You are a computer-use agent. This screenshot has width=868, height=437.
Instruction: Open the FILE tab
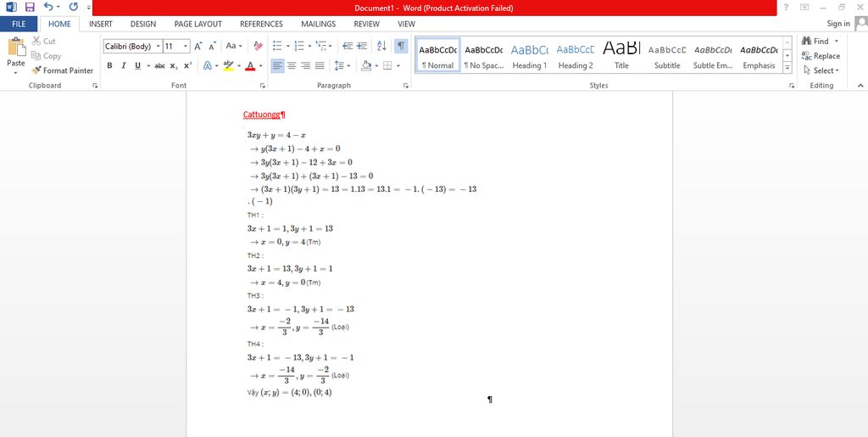click(19, 24)
